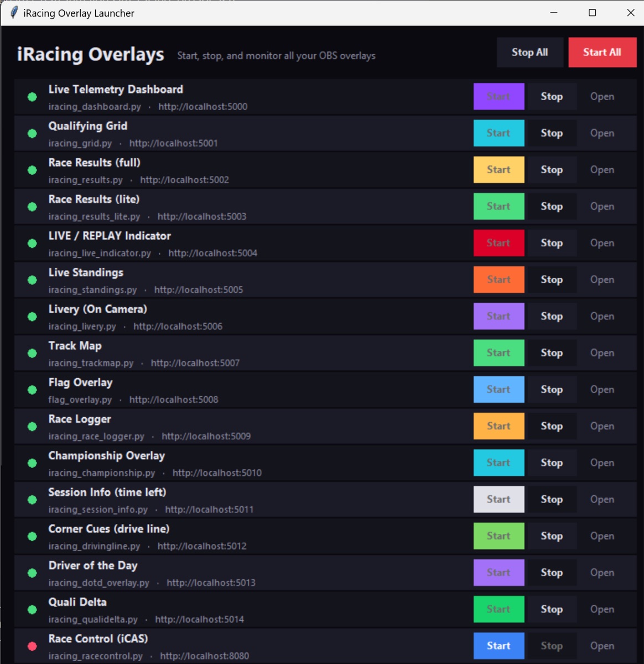The height and width of the screenshot is (664, 644).
Task: Open the Qualifying Grid overlay
Action: click(x=602, y=133)
